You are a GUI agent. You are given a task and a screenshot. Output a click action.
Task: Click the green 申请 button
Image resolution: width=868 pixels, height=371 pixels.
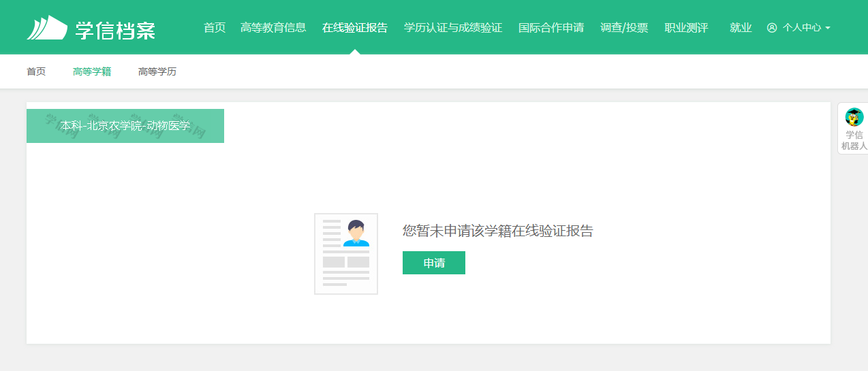434,263
